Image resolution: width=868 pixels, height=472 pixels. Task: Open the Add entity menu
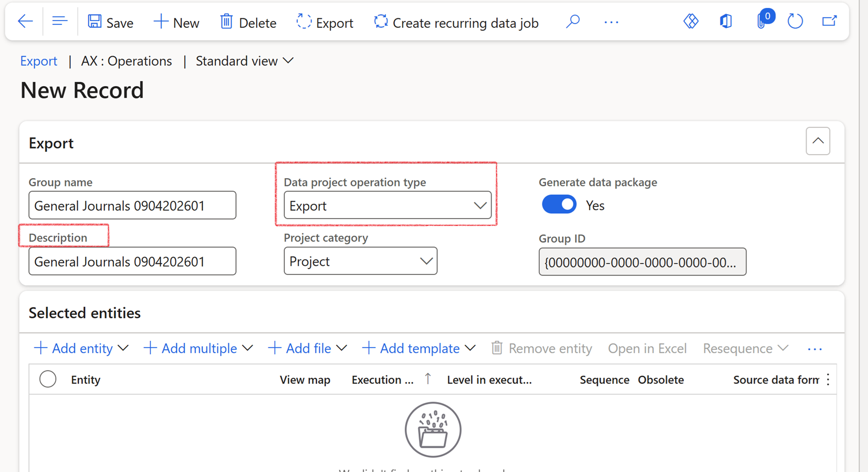(x=81, y=348)
